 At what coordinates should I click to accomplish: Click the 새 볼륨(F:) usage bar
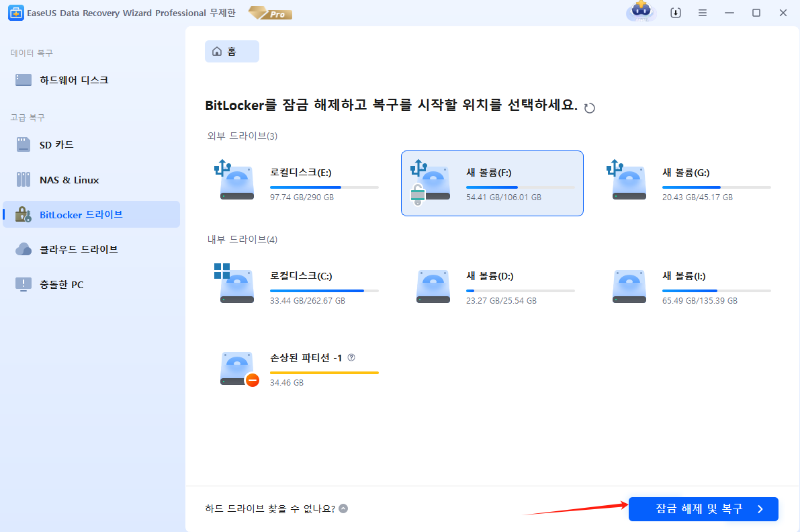point(521,187)
